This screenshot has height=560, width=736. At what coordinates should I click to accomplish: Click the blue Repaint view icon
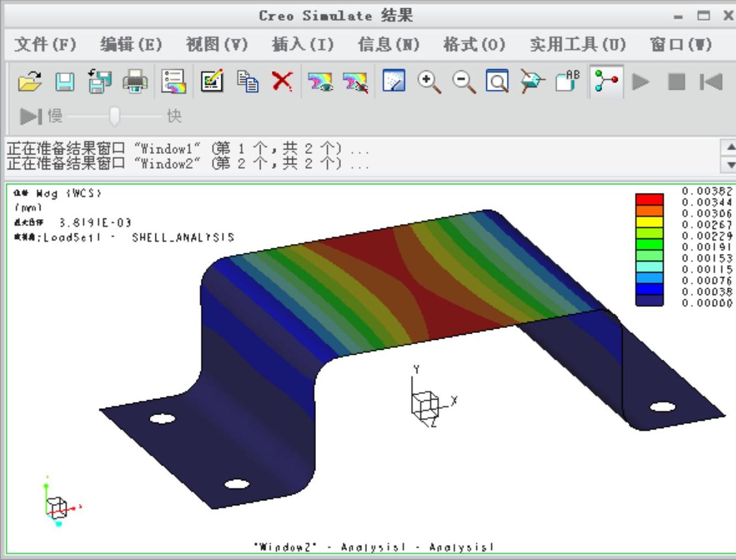(x=393, y=81)
